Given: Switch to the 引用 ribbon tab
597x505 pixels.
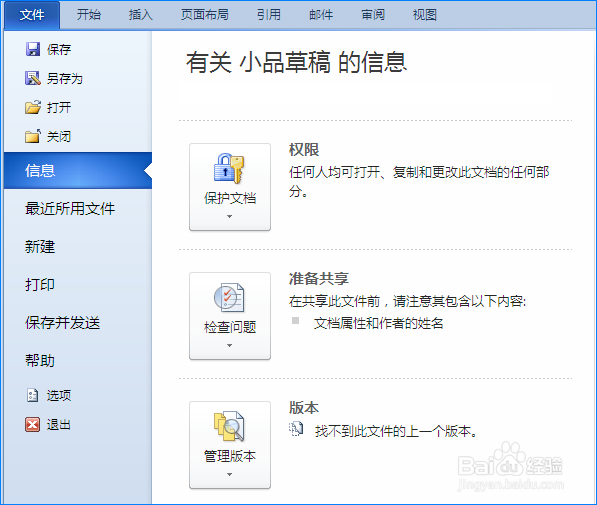Looking at the screenshot, I should tap(269, 15).
